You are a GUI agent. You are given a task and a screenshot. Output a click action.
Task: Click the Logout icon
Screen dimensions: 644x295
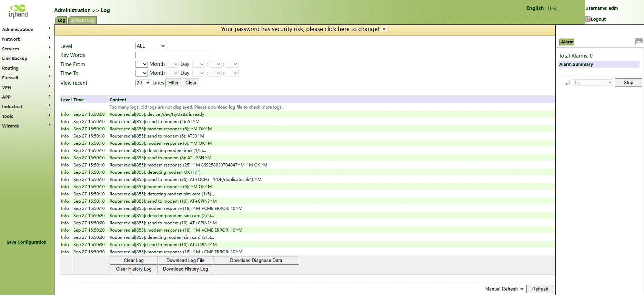pos(588,19)
